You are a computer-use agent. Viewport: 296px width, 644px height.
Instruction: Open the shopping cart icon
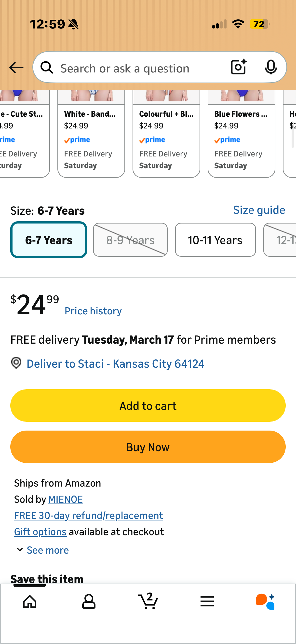pyautogui.click(x=148, y=601)
